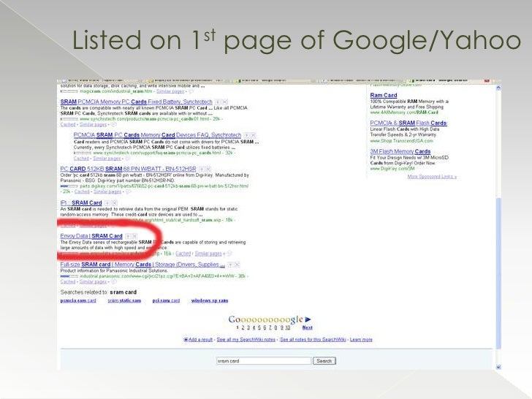Open See all notes for this SearchWiki
Viewport: 532px width, 399px height.
tap(313, 340)
